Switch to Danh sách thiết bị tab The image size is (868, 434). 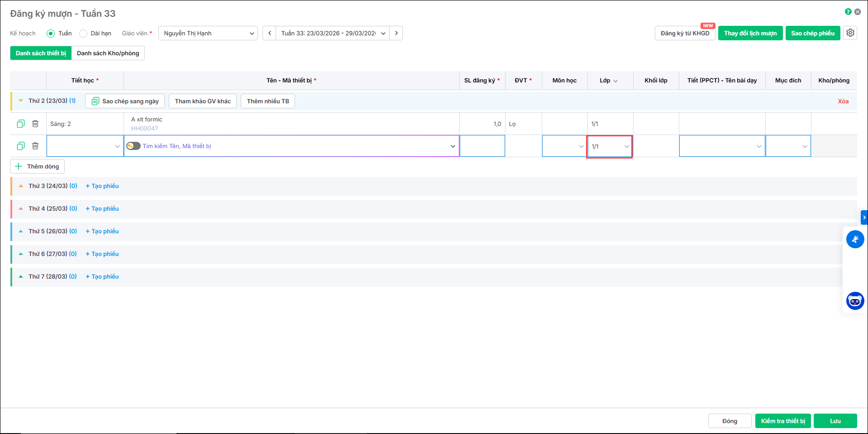click(x=41, y=53)
